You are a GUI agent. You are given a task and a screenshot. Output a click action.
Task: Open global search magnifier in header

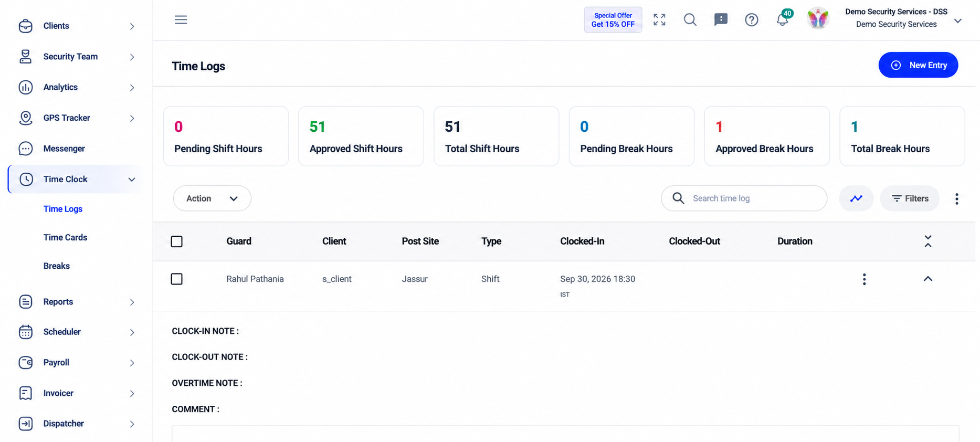(690, 20)
